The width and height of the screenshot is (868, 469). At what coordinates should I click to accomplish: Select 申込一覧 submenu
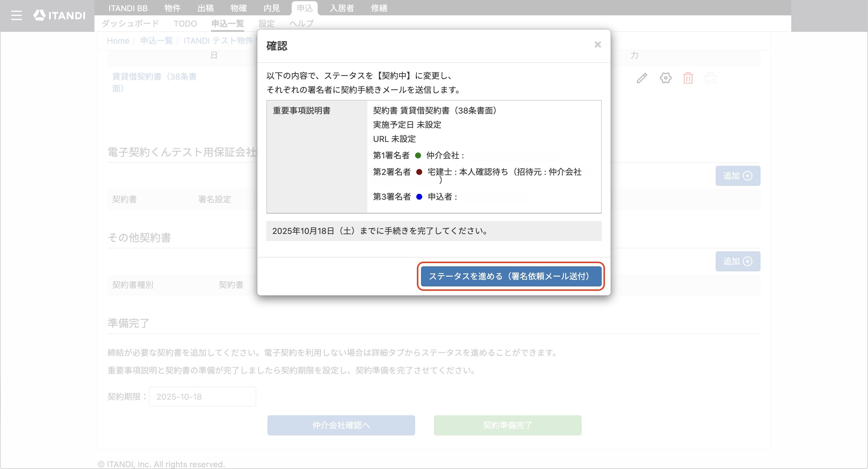227,24
